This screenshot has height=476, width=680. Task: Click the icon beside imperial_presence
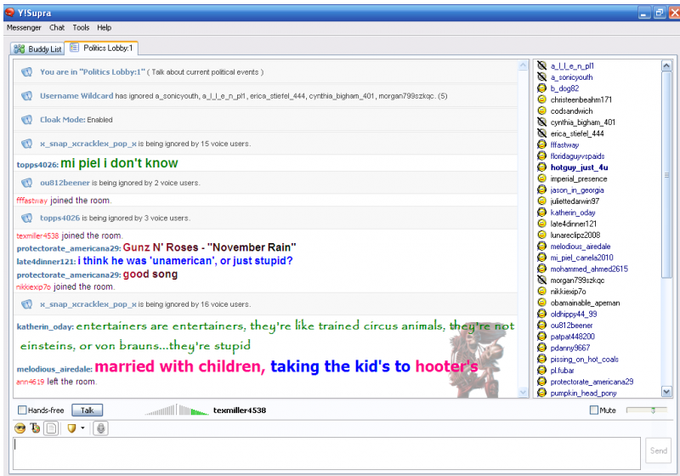pyautogui.click(x=542, y=178)
